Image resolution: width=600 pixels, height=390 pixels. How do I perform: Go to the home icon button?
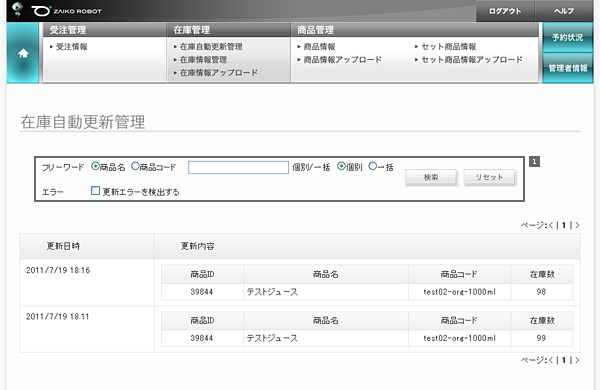click(23, 53)
